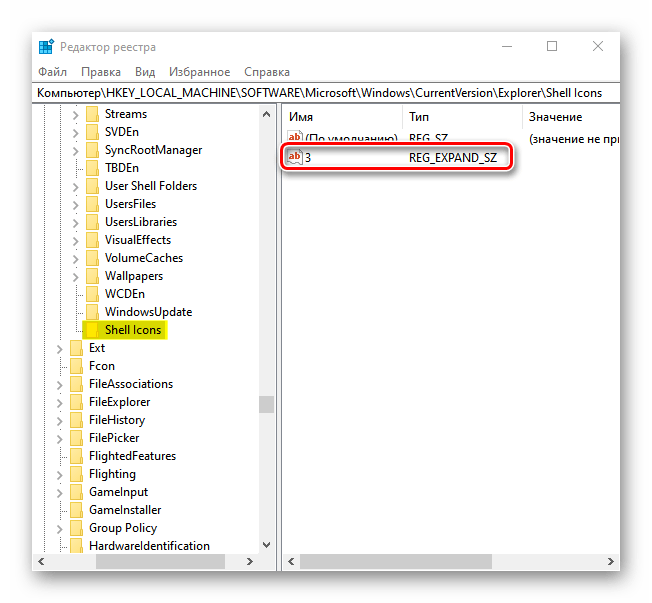Open the Избранное menu
This screenshot has height=603, width=652.
200,72
